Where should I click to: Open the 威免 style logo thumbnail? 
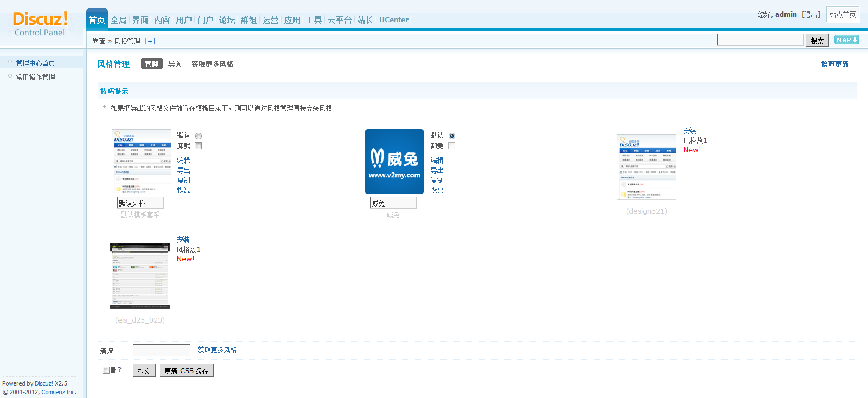pyautogui.click(x=394, y=162)
